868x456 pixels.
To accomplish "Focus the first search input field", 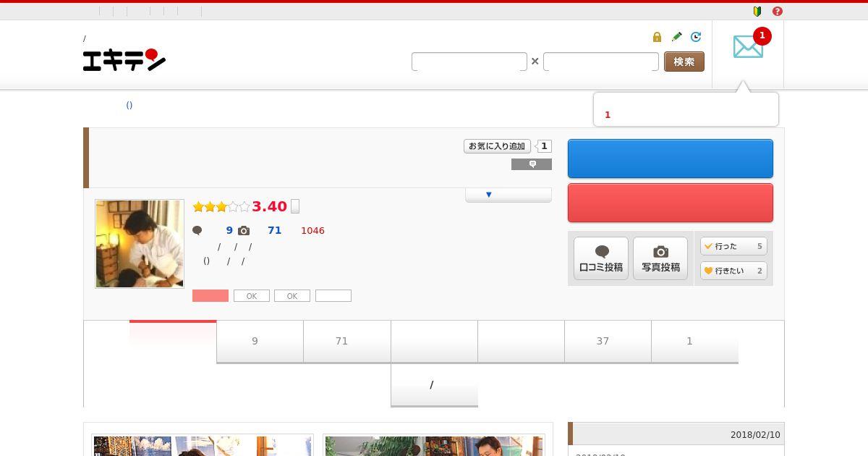I will pyautogui.click(x=469, y=62).
